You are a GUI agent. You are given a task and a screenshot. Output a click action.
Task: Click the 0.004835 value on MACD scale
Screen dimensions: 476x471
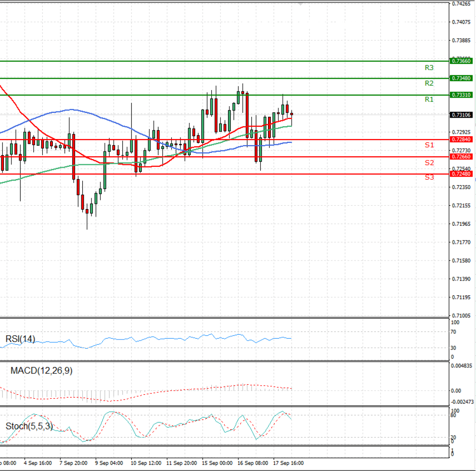[x=461, y=366]
